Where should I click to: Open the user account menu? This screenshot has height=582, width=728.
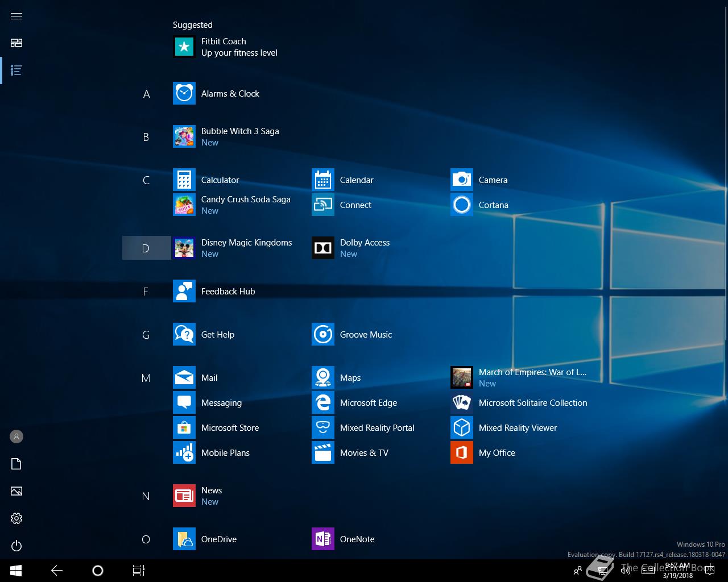point(16,436)
